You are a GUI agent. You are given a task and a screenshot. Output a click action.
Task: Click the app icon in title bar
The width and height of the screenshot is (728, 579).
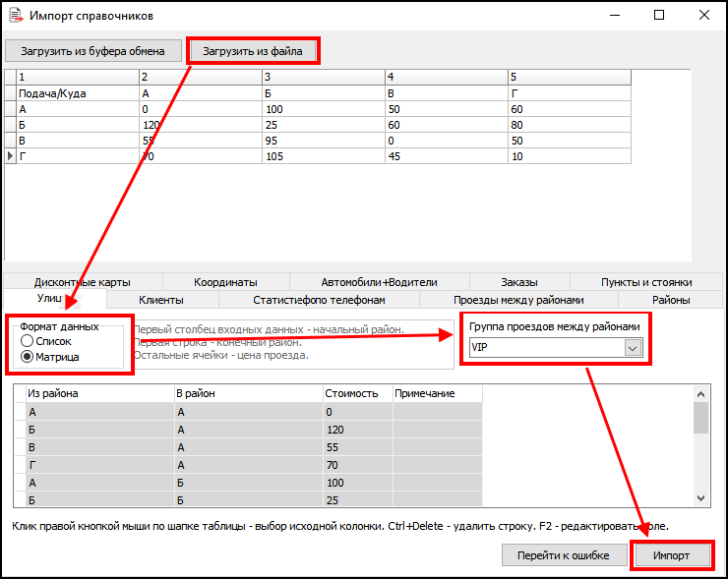pos(15,16)
